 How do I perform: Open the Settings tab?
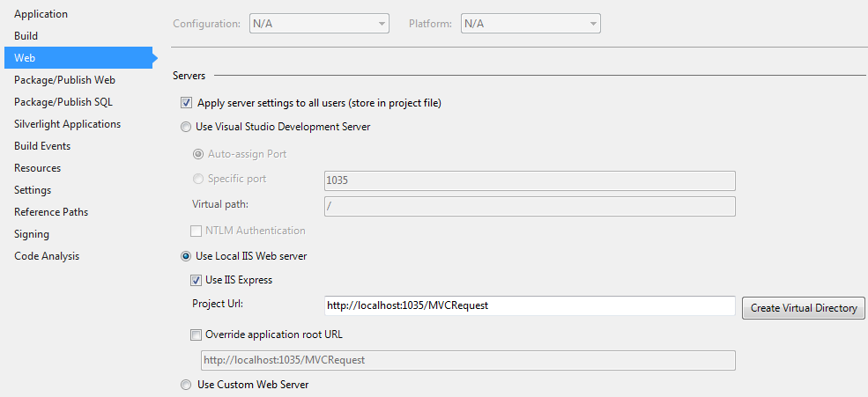(x=33, y=189)
